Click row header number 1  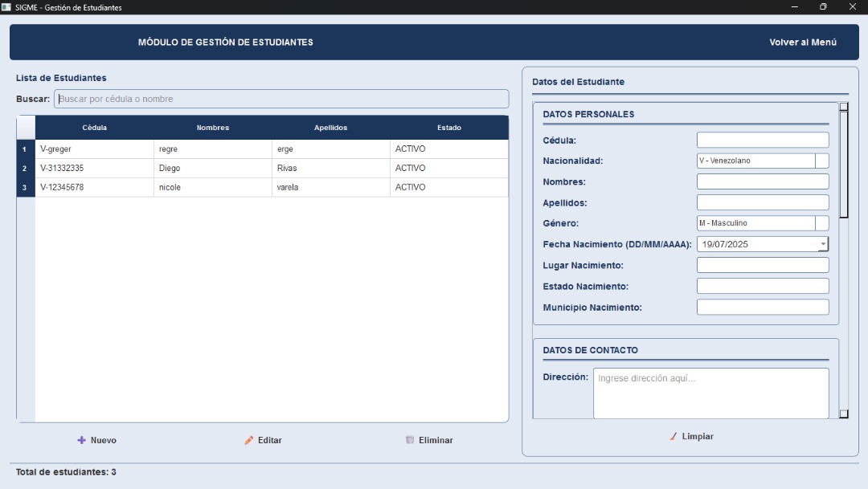(25, 149)
